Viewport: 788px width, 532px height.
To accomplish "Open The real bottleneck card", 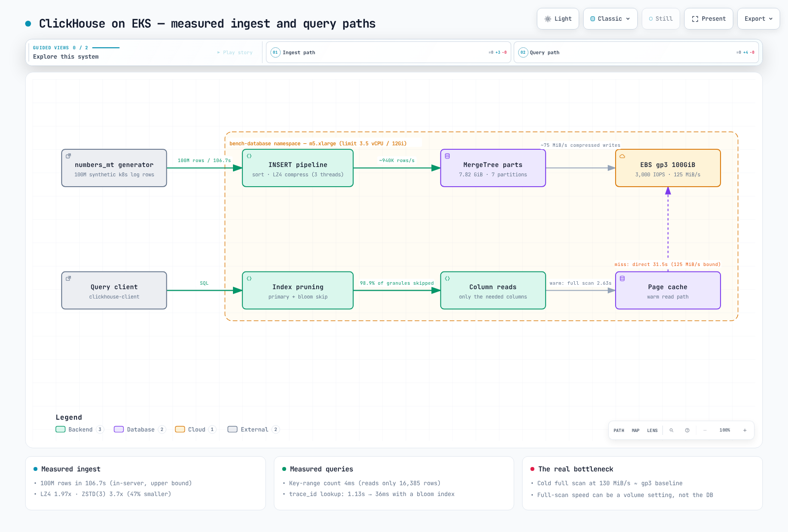I will tap(642, 483).
